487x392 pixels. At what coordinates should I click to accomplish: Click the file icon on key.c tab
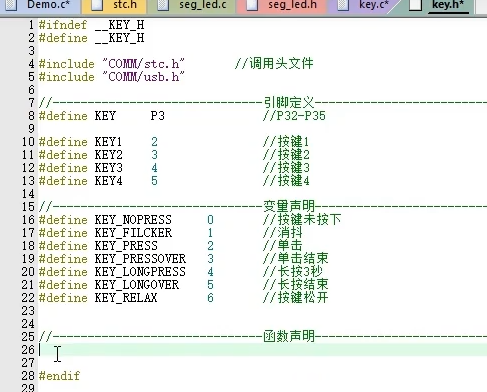343,5
